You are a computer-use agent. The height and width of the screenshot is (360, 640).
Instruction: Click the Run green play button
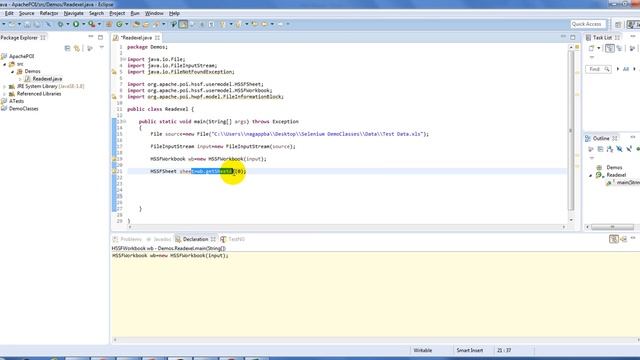(x=76, y=24)
